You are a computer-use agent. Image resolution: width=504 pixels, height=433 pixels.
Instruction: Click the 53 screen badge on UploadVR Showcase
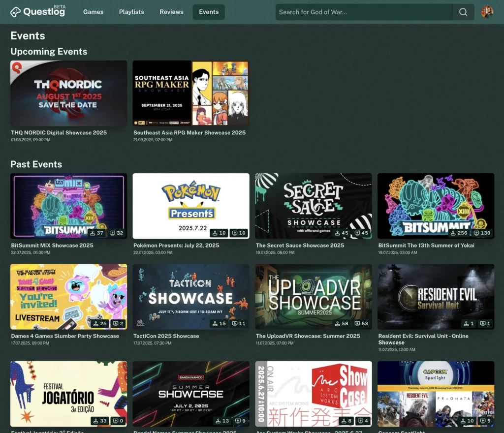tap(361, 323)
